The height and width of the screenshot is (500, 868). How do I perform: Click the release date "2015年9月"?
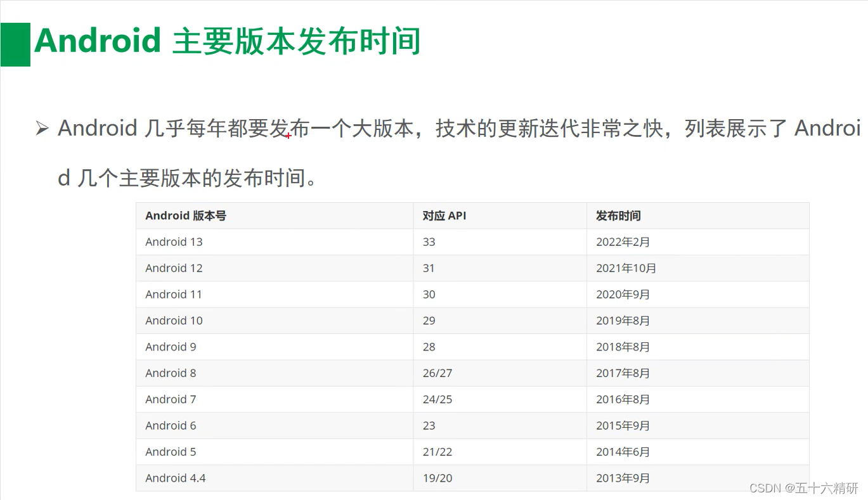623,426
